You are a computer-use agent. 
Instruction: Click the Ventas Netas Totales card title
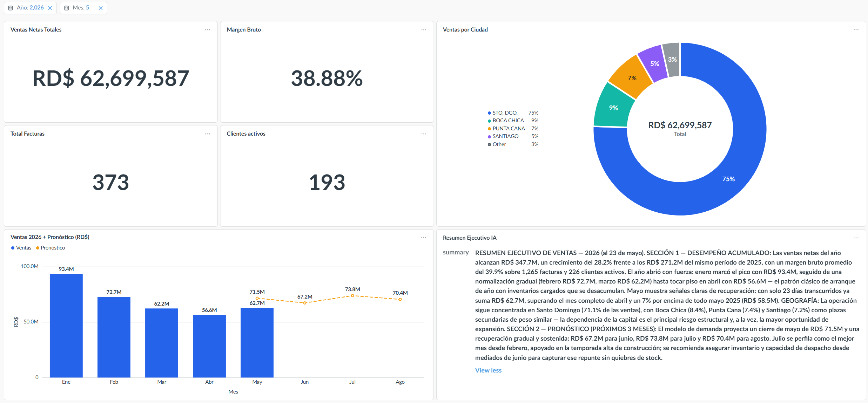click(x=36, y=30)
